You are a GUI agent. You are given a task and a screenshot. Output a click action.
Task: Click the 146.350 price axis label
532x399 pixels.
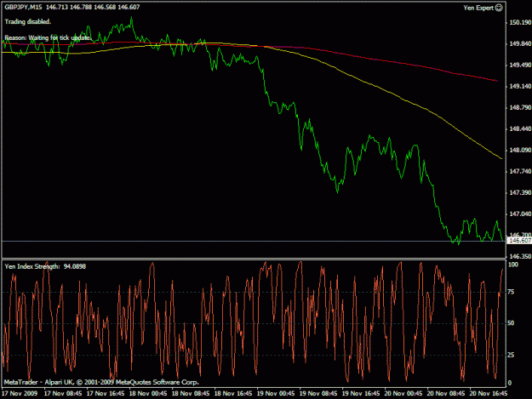520,256
